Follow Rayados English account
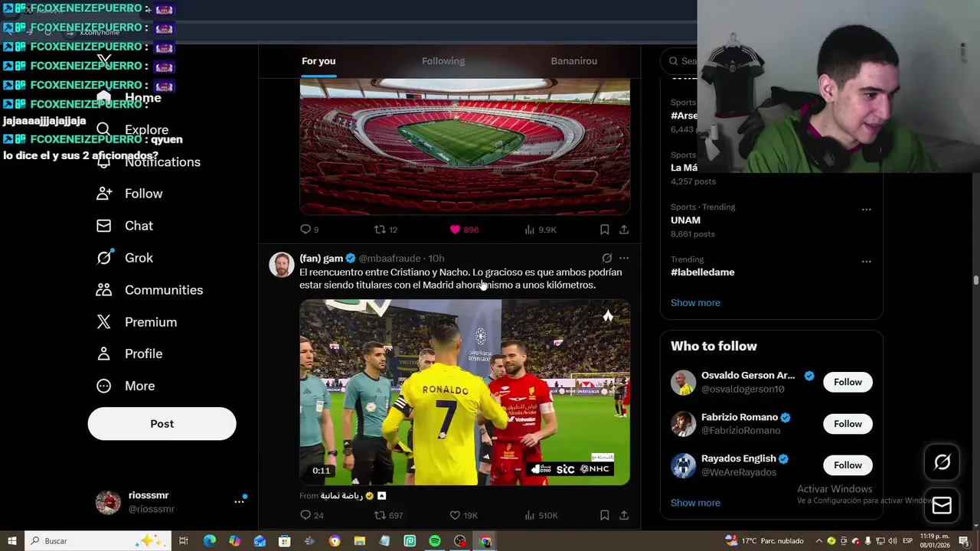The height and width of the screenshot is (551, 980). point(848,465)
